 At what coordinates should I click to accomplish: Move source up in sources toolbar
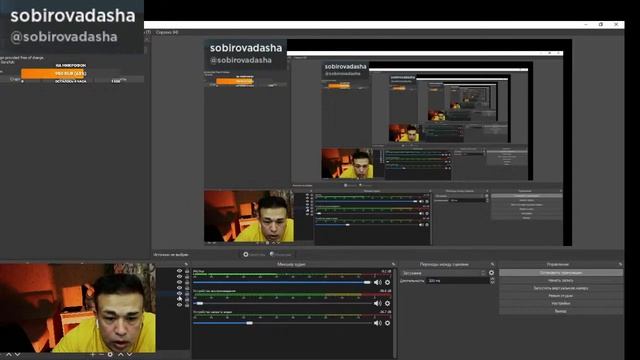point(120,354)
